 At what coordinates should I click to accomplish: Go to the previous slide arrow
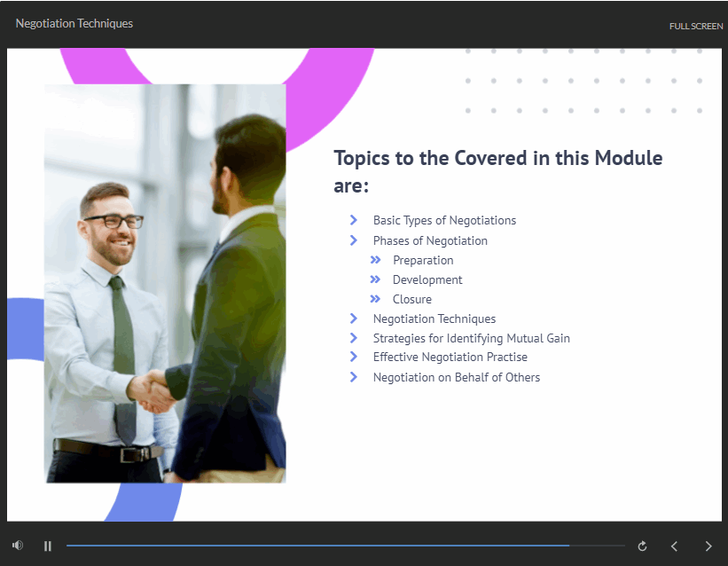coord(674,546)
